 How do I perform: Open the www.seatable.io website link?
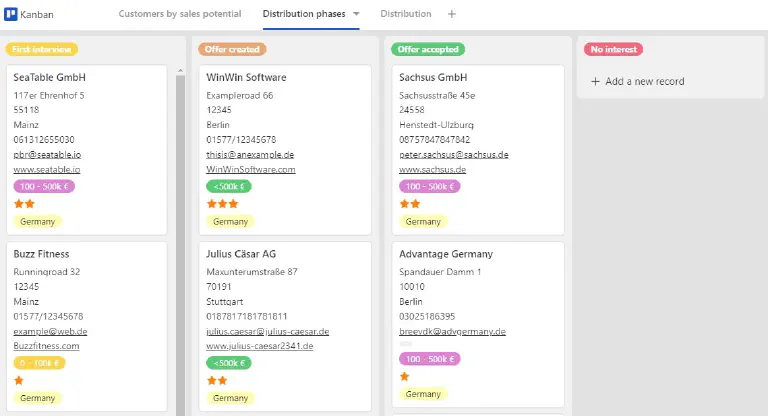pos(47,170)
